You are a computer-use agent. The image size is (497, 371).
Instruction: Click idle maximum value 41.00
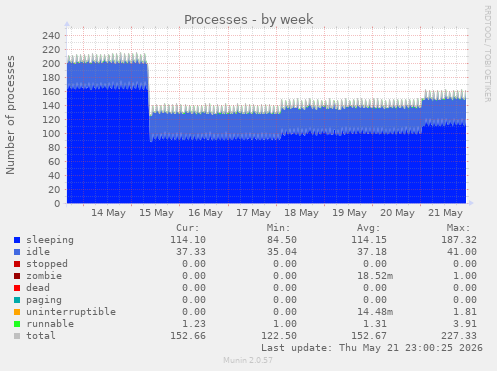click(462, 252)
